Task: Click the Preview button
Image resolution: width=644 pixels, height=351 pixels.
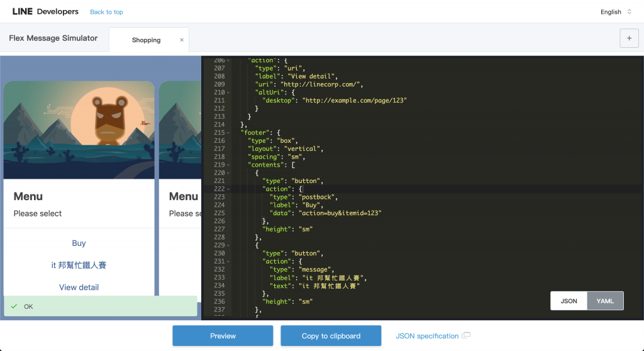Action: coord(223,336)
